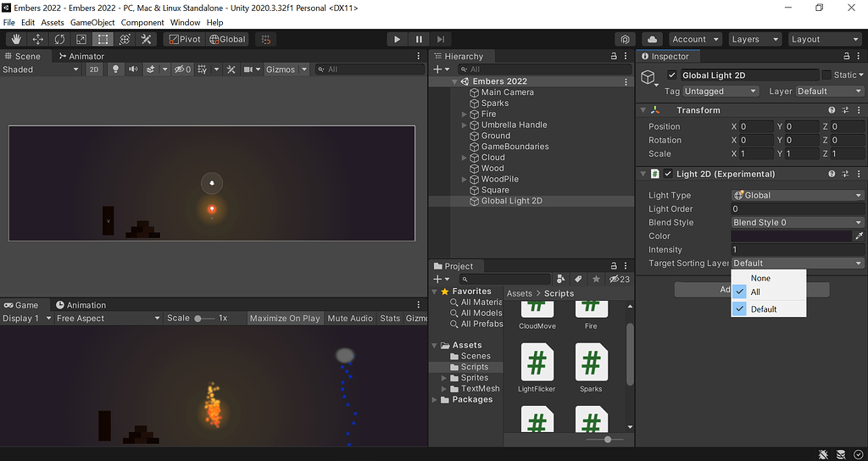Screen dimensions: 868x461
Task: Select Main Camera in Hierarchy
Action: click(x=507, y=92)
